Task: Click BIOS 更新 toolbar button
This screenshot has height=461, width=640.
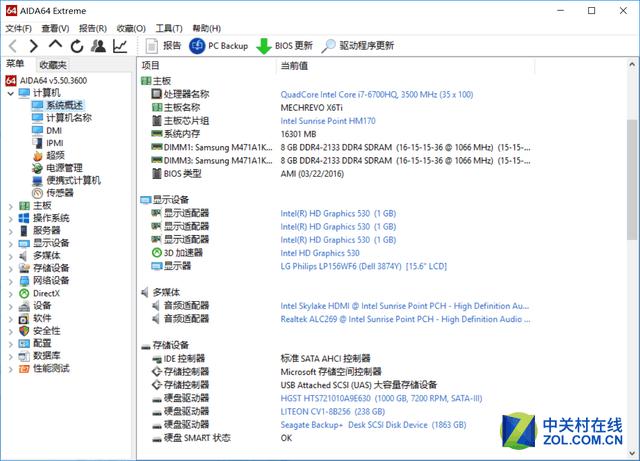Action: click(x=284, y=46)
